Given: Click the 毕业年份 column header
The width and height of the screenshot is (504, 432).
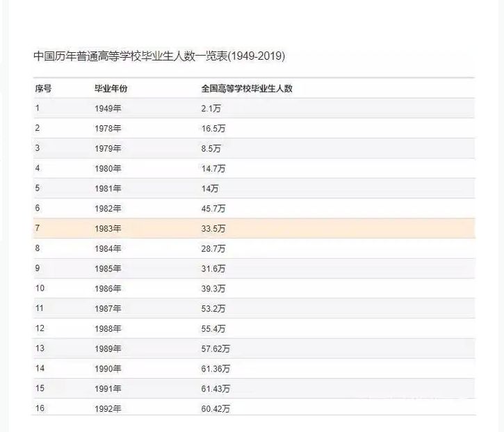Looking at the screenshot, I should pyautogui.click(x=111, y=88).
